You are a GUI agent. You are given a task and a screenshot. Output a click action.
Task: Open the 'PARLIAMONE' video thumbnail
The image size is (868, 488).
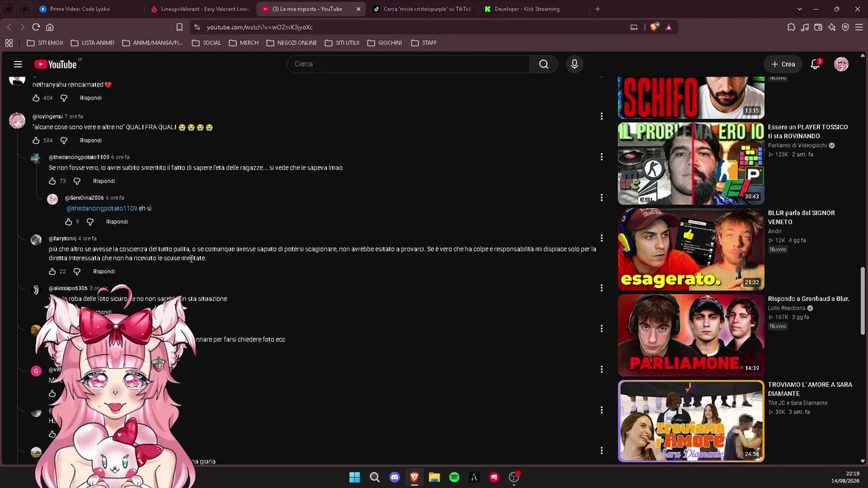point(691,335)
